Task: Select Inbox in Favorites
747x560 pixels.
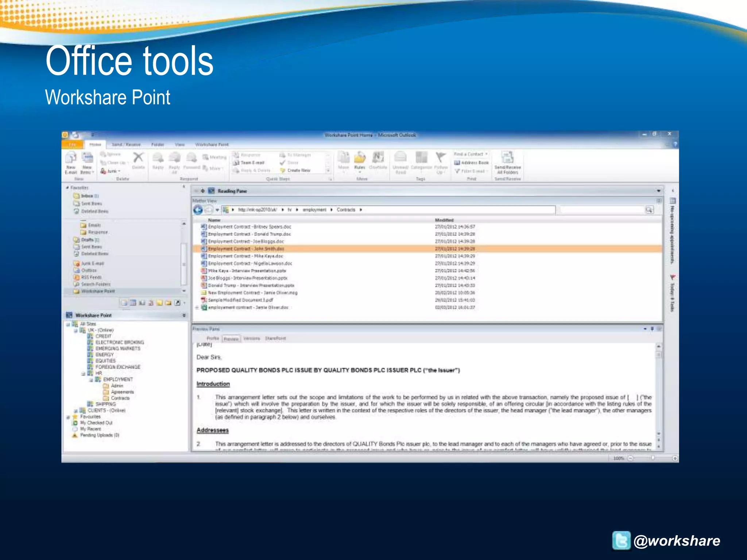Action: [86, 196]
